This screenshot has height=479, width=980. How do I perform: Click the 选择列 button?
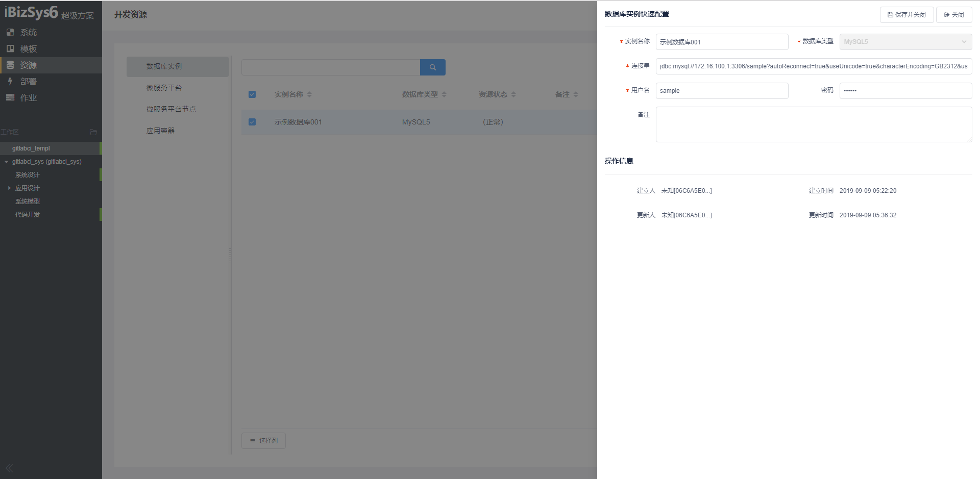pyautogui.click(x=263, y=441)
